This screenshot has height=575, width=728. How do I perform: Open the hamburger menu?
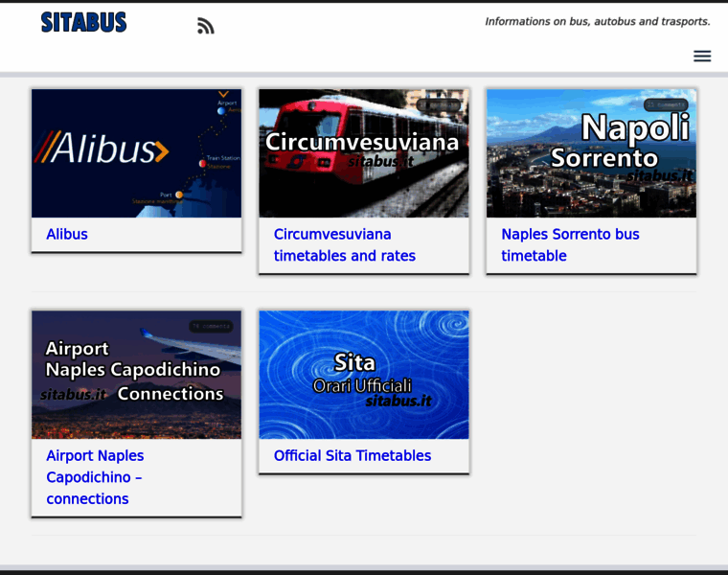coord(702,57)
